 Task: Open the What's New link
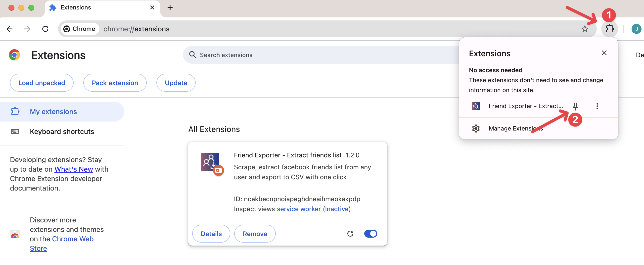74,169
